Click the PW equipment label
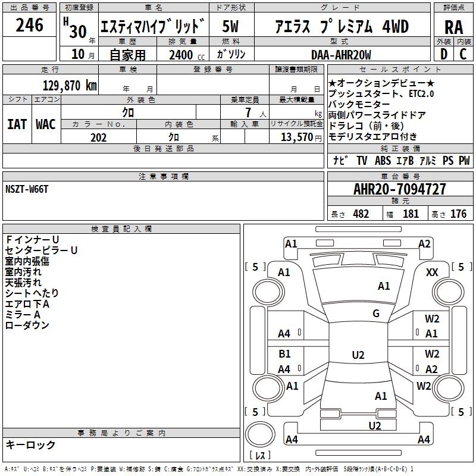 point(464,161)
